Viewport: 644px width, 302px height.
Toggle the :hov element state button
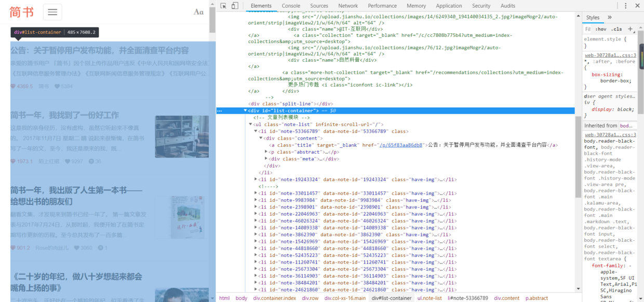pyautogui.click(x=601, y=29)
